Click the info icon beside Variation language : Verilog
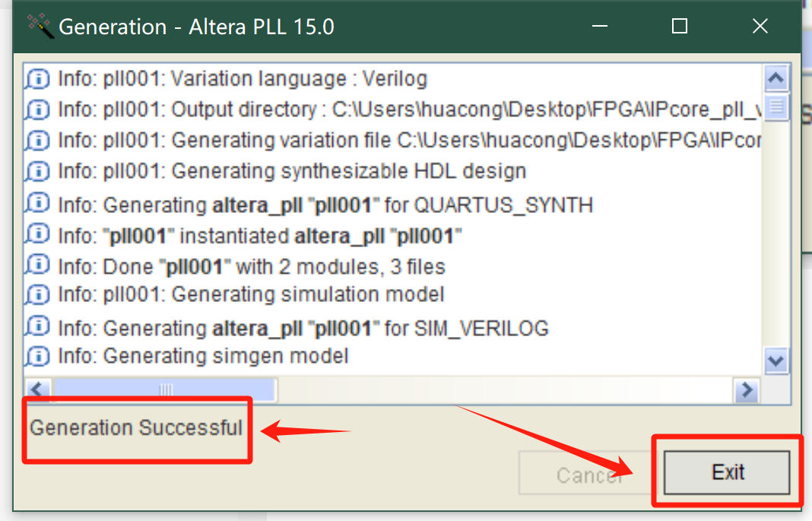Viewport: 812px width, 521px height. (x=38, y=79)
